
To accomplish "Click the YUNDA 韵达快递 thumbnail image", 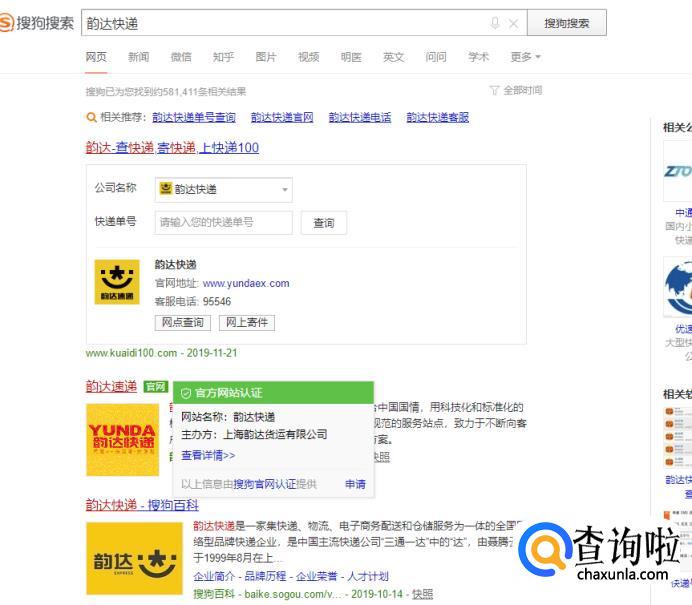I will click(x=122, y=440).
